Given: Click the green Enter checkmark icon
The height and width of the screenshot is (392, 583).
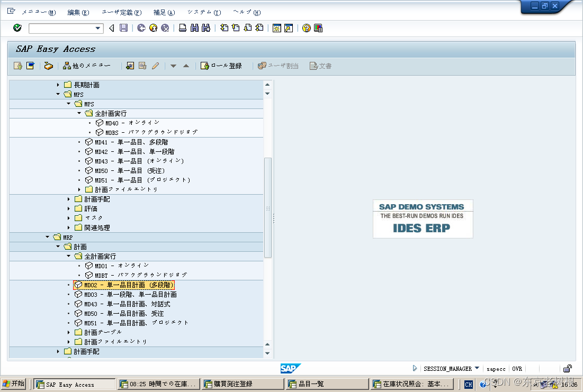Looking at the screenshot, I should (x=17, y=28).
